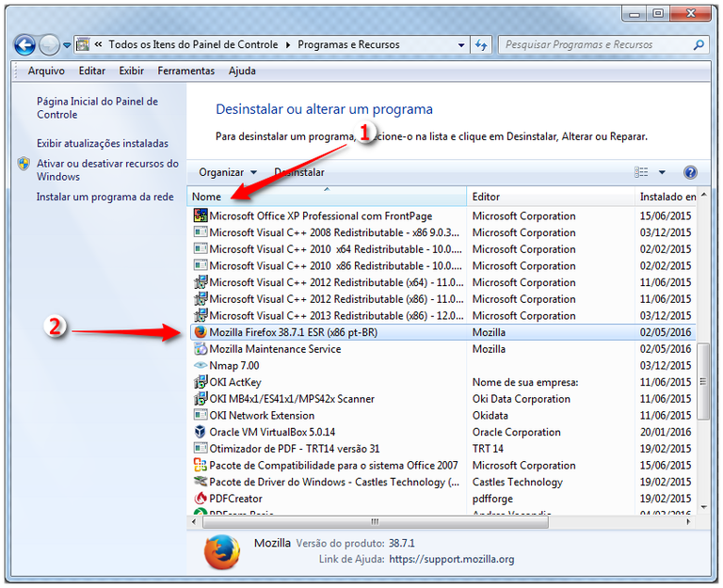Click the Mozilla Firefox icon in program list
Viewport: 723px width, 588px height.
coord(200,332)
